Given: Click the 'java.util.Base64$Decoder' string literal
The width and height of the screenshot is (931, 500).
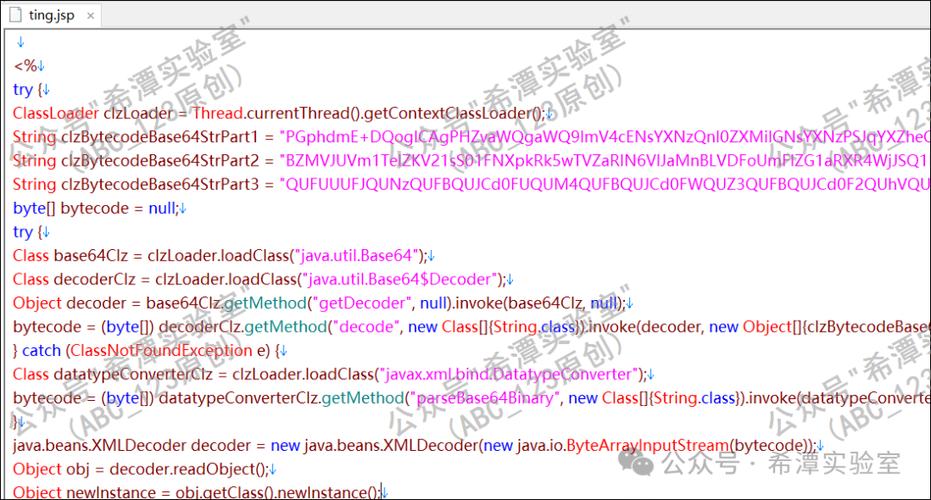Looking at the screenshot, I should coord(400,280).
